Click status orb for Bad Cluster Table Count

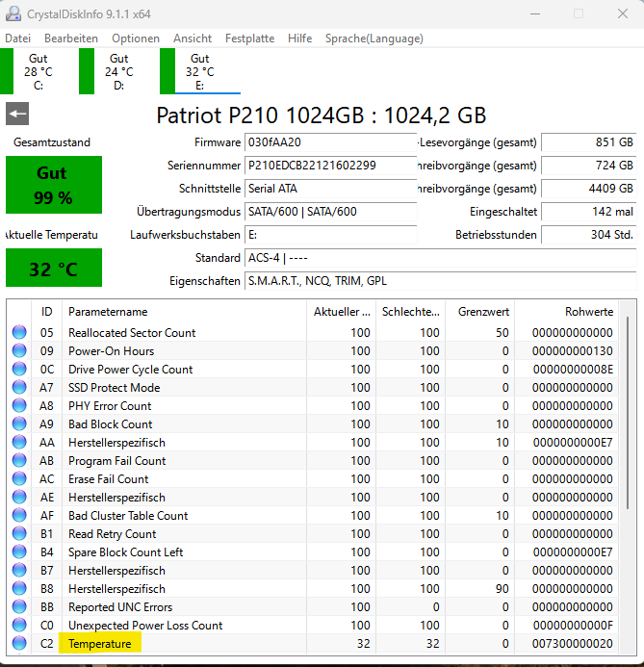tap(19, 515)
